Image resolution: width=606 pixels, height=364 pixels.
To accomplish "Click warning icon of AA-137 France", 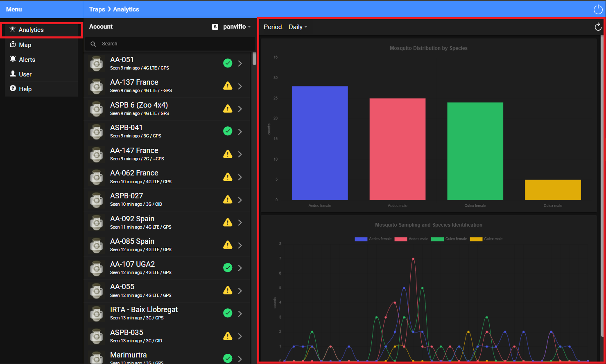I will (228, 86).
